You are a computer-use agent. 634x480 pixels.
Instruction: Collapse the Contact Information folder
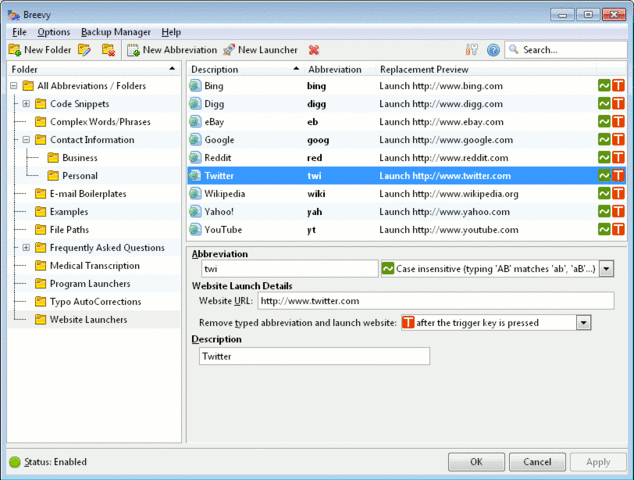tap(26, 140)
